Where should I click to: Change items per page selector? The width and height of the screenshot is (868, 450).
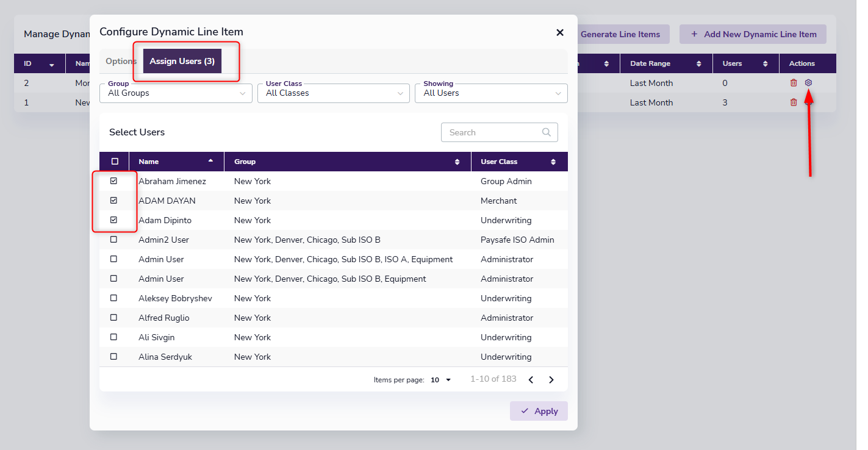pos(441,380)
